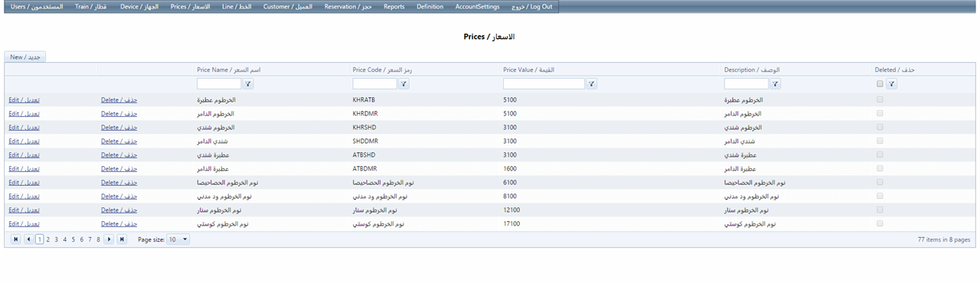Go to page 5 in pager
The width and height of the screenshot is (980, 283).
[x=73, y=239]
